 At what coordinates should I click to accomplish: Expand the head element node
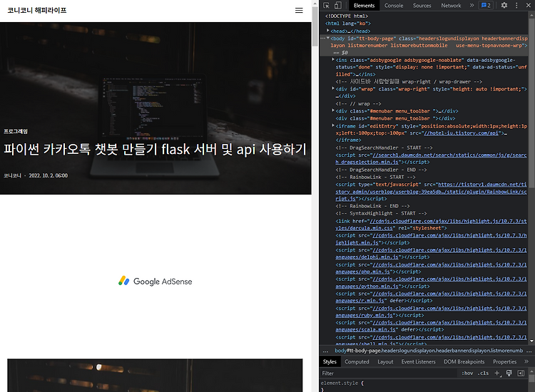pyautogui.click(x=328, y=31)
